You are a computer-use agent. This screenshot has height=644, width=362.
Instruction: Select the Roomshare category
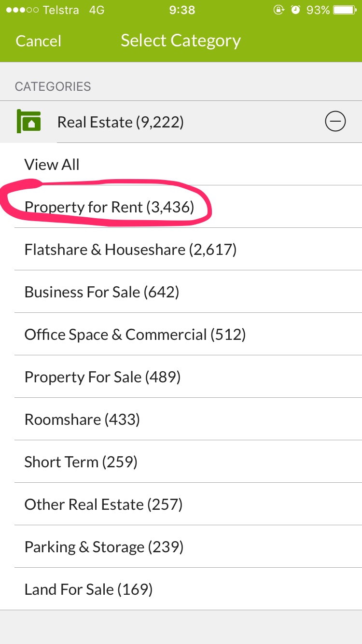188,419
